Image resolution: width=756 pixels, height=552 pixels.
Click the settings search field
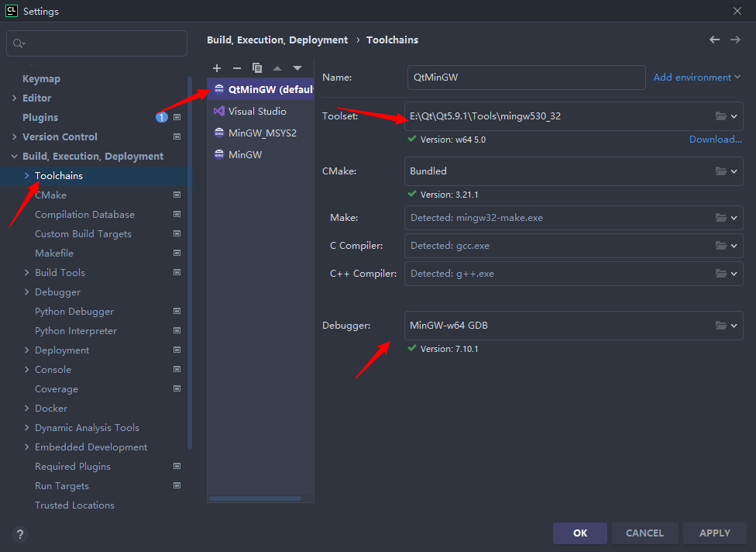[97, 43]
